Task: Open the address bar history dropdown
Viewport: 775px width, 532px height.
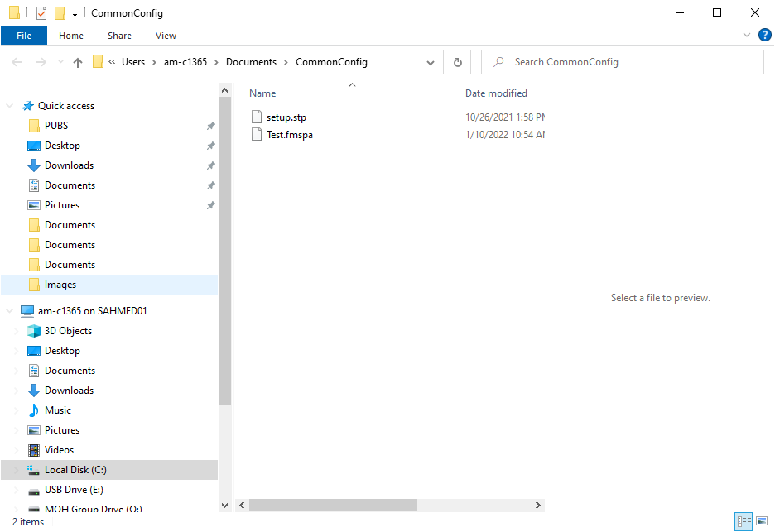Action: tap(431, 62)
